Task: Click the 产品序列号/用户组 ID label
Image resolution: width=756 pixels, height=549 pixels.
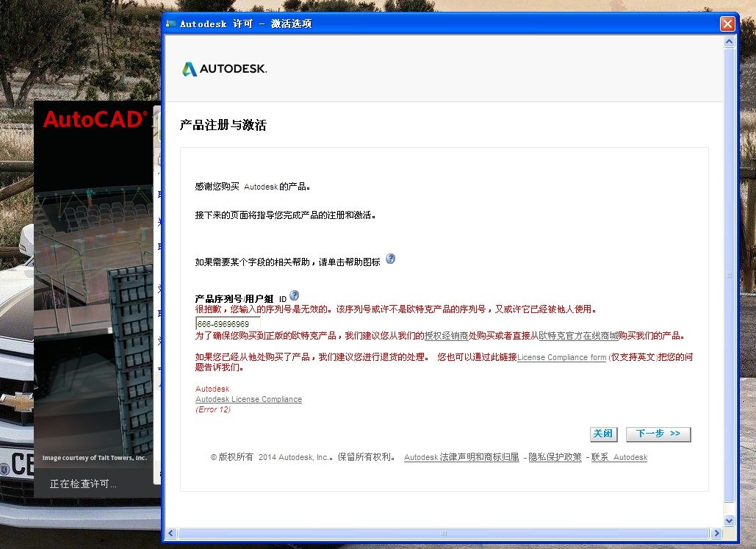Action: click(240, 299)
